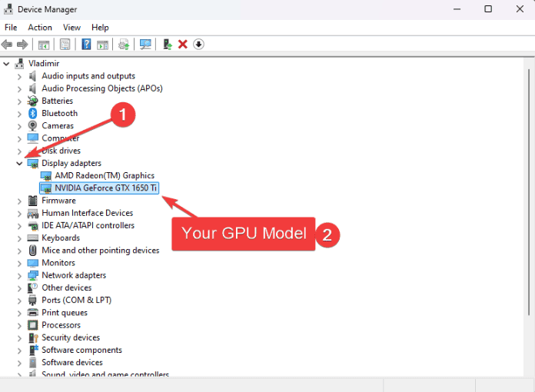Screen dimensions: 535x392
Task: Select the Print queues label
Action: tap(65, 313)
